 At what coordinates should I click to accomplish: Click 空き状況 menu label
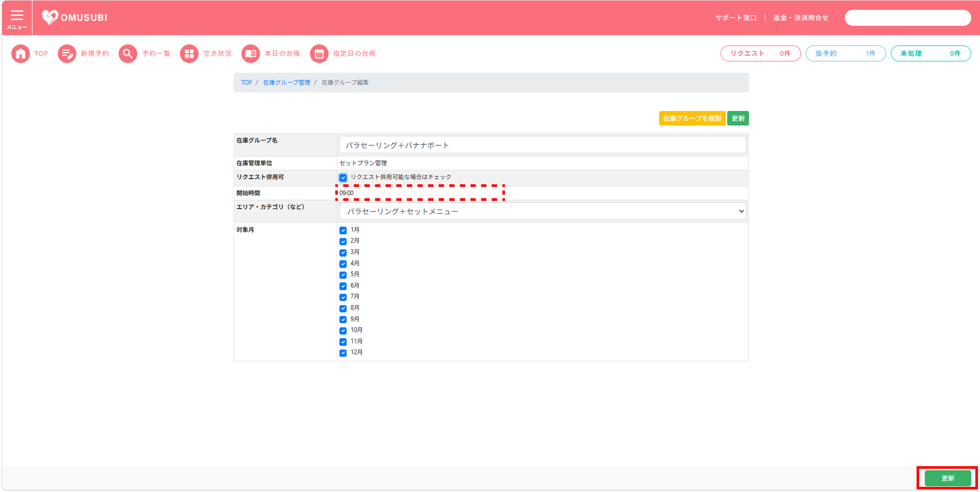(x=217, y=54)
